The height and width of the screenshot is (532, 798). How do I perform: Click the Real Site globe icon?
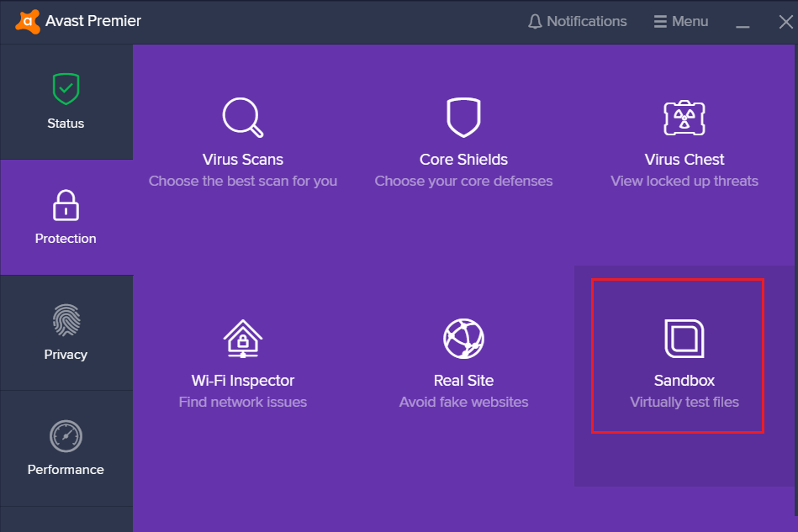click(x=463, y=339)
